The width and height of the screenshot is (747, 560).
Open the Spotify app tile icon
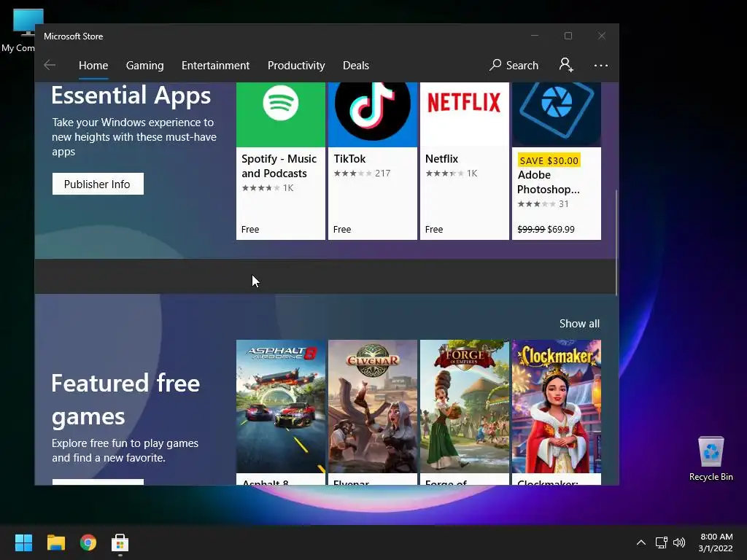[281, 114]
